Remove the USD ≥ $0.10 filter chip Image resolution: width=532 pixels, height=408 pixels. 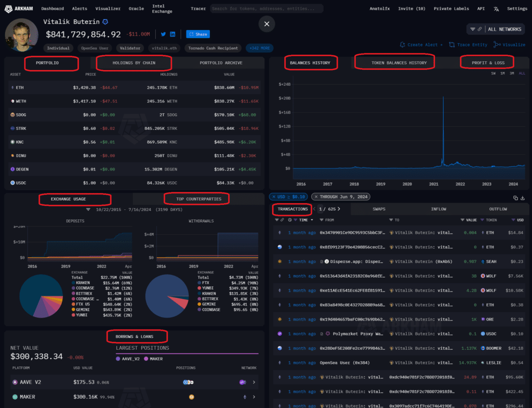274,196
